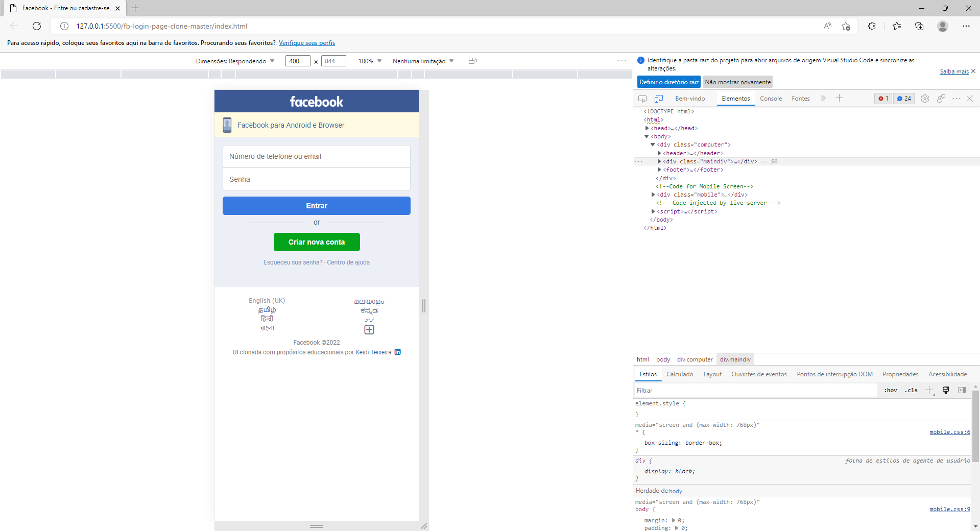Select the inspect element tool icon
Viewport: 980px width, 531px height.
[x=642, y=98]
